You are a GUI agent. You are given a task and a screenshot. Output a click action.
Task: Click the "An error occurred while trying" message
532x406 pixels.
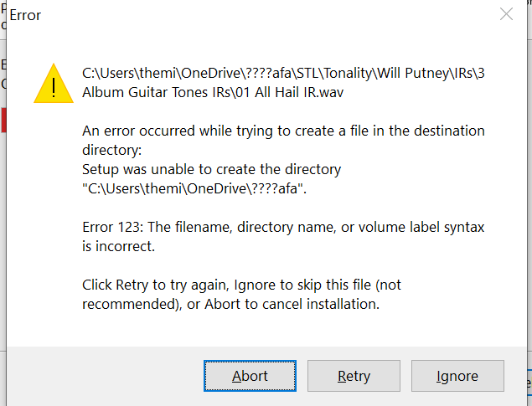283,131
